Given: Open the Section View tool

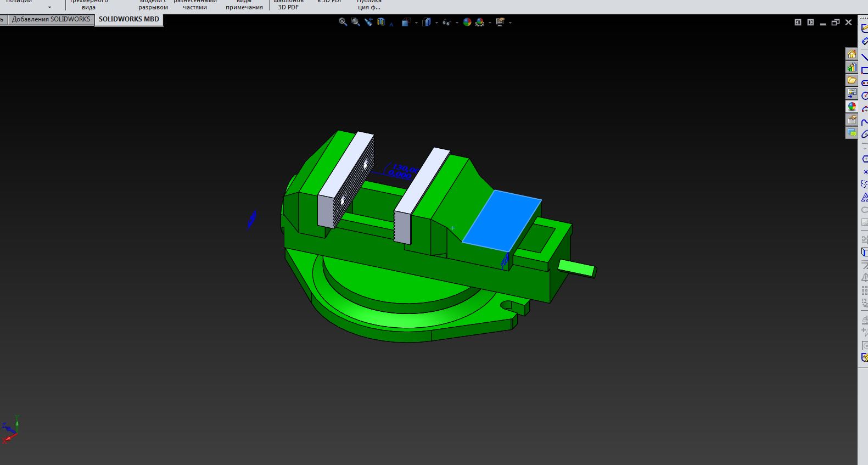Looking at the screenshot, I should (381, 22).
